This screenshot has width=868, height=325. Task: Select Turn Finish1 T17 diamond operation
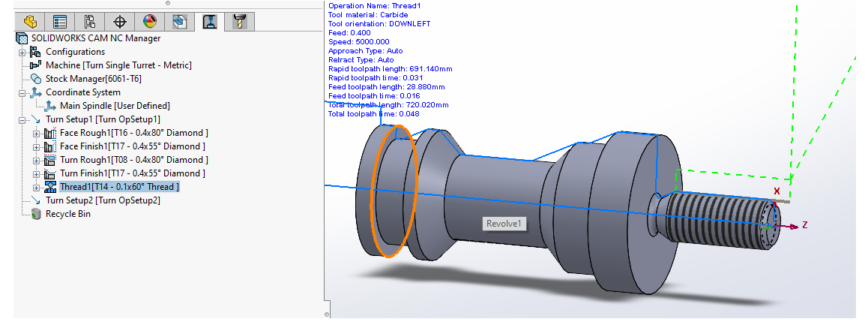pos(133,173)
